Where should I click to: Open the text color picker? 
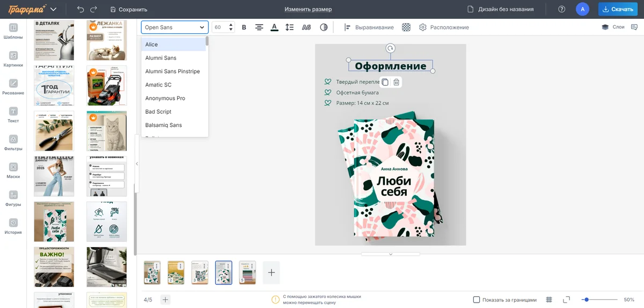(x=274, y=27)
